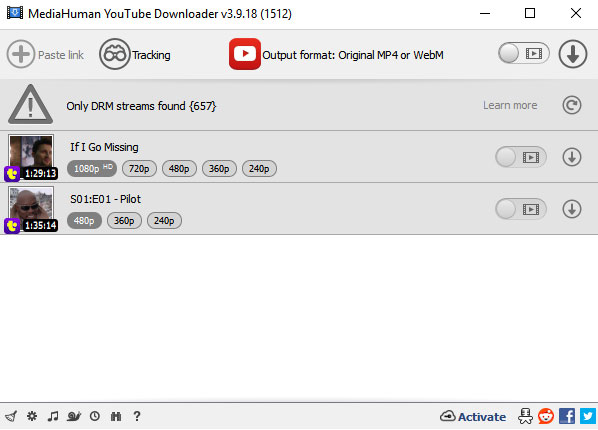Choose 240p for S01:E01 - Pilot
Image resolution: width=598 pixels, height=430 pixels.
(164, 221)
